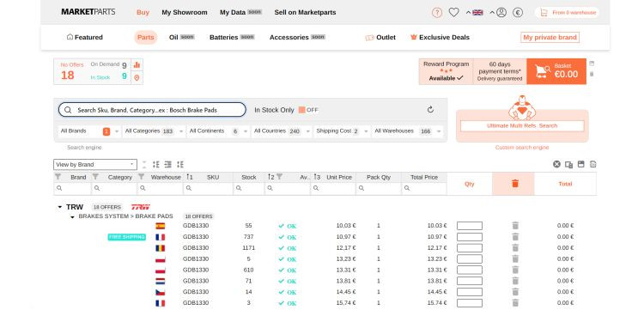Click trash icon in 14,45 € row

pos(515,292)
